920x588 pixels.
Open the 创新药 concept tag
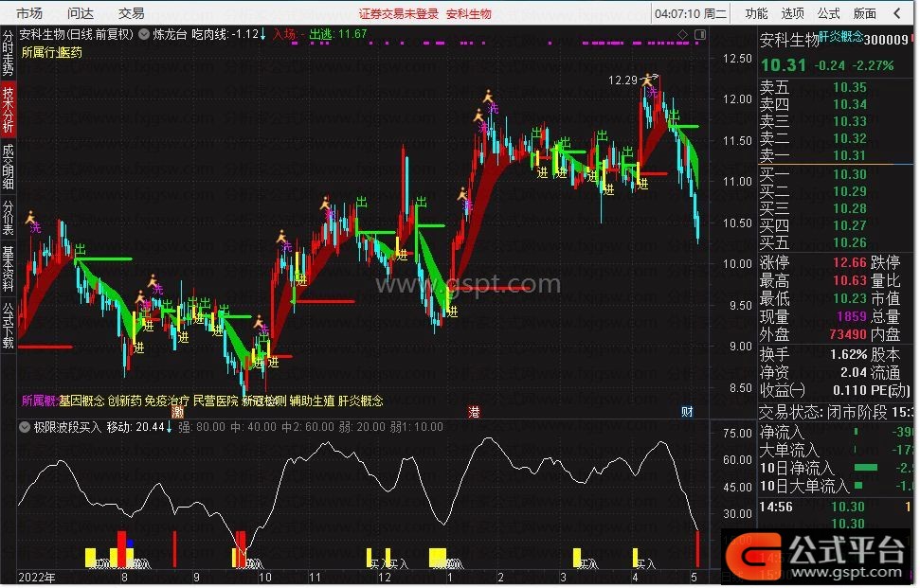(124, 401)
